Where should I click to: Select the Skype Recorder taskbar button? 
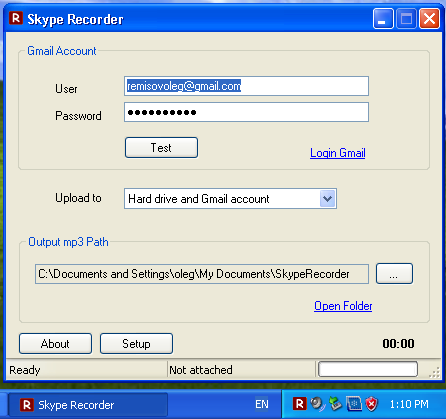pyautogui.click(x=88, y=405)
